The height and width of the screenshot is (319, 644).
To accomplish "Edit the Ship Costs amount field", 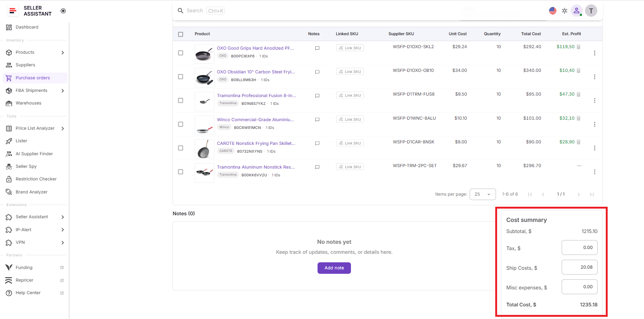I will click(579, 267).
